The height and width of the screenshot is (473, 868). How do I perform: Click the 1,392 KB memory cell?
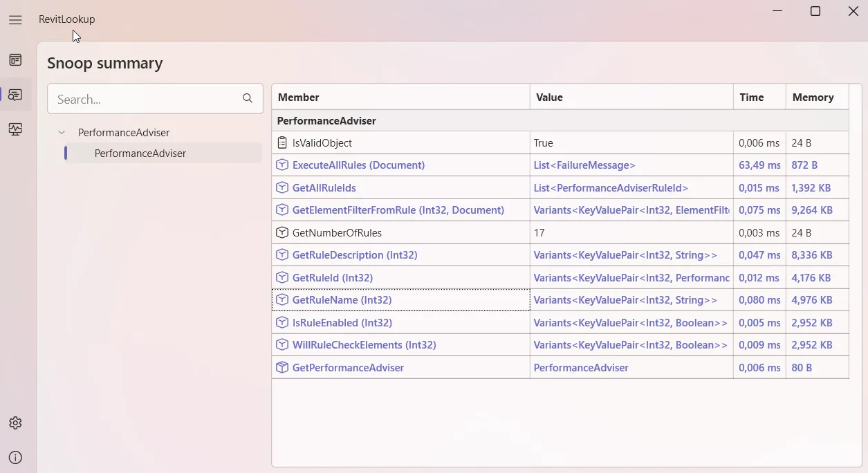tap(817, 187)
